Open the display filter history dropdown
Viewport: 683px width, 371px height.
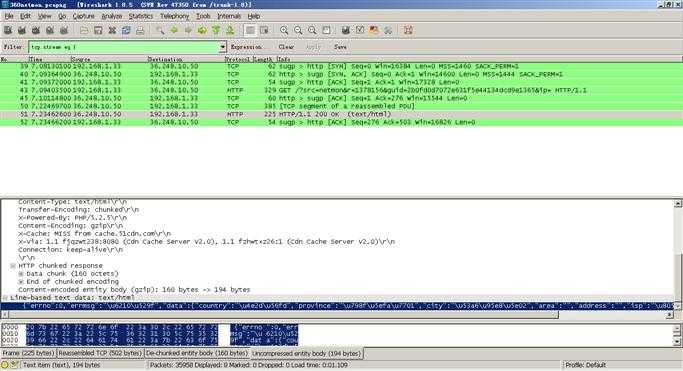pos(223,47)
